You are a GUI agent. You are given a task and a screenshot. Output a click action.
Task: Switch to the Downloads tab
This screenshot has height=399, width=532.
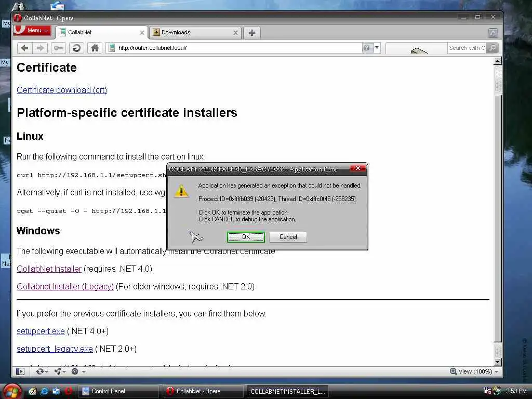click(195, 33)
